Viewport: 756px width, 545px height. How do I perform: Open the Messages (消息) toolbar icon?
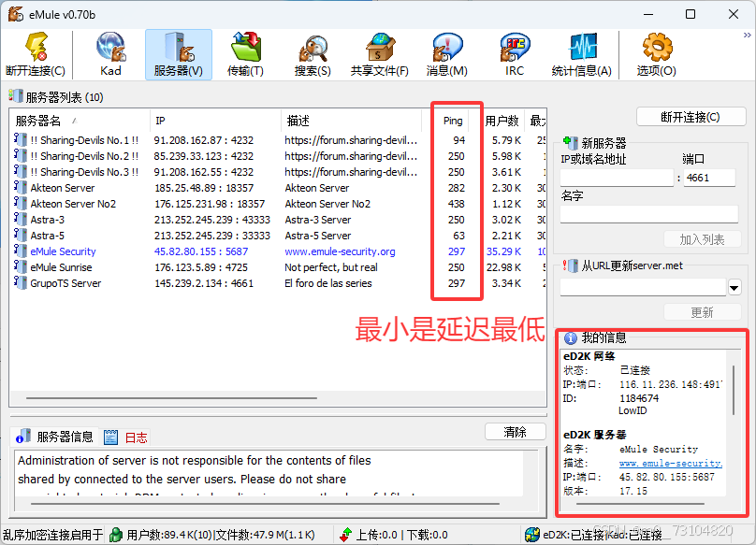(447, 54)
